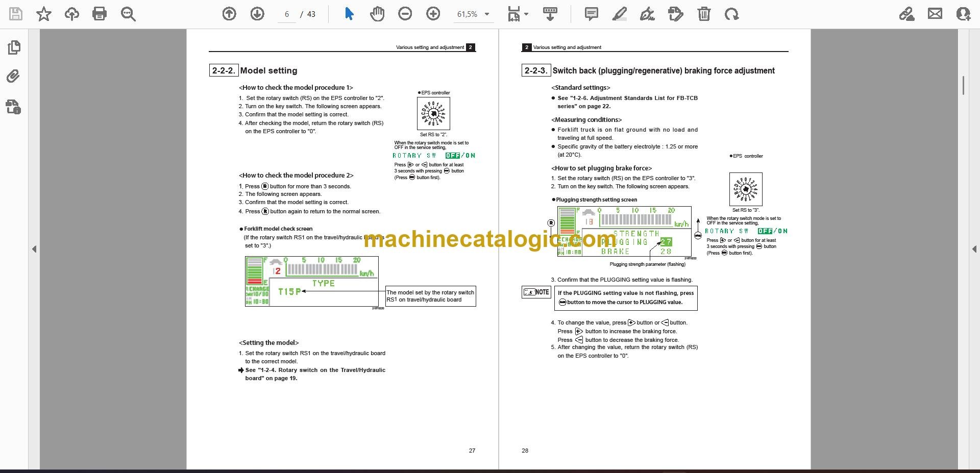Viewport: 980px width, 473px height.
Task: Click the 2-2-3. Switch back braking heading
Action: pos(649,70)
